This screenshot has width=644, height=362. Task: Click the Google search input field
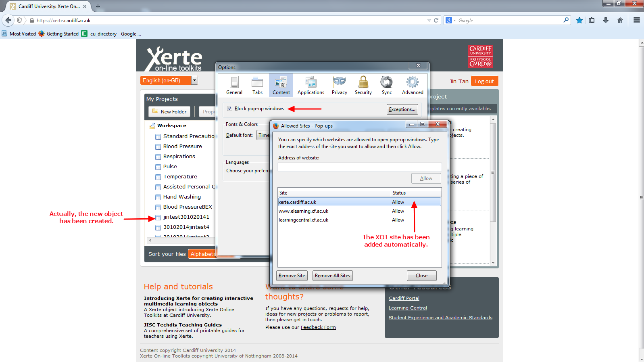coord(510,20)
